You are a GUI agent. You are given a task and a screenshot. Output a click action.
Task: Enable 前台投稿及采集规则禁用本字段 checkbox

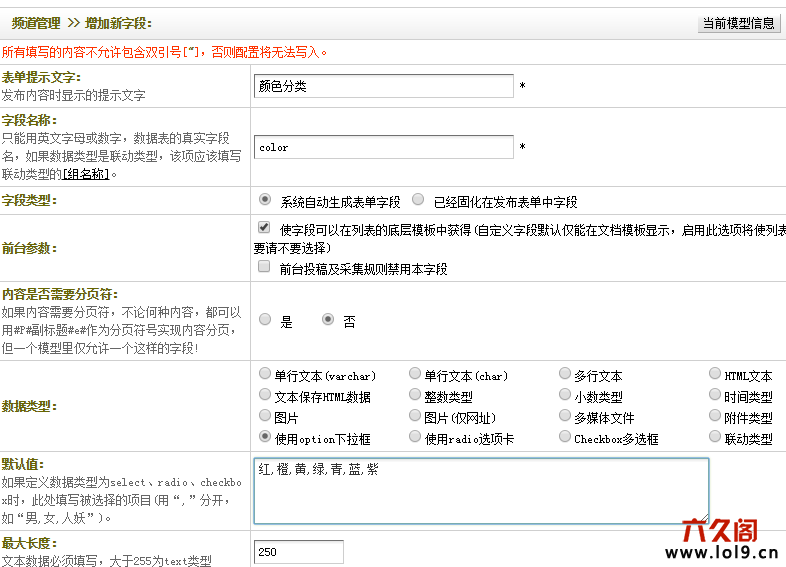coord(264,268)
